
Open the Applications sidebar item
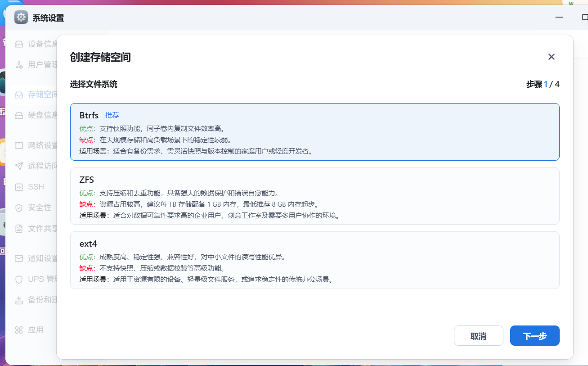tap(31, 330)
